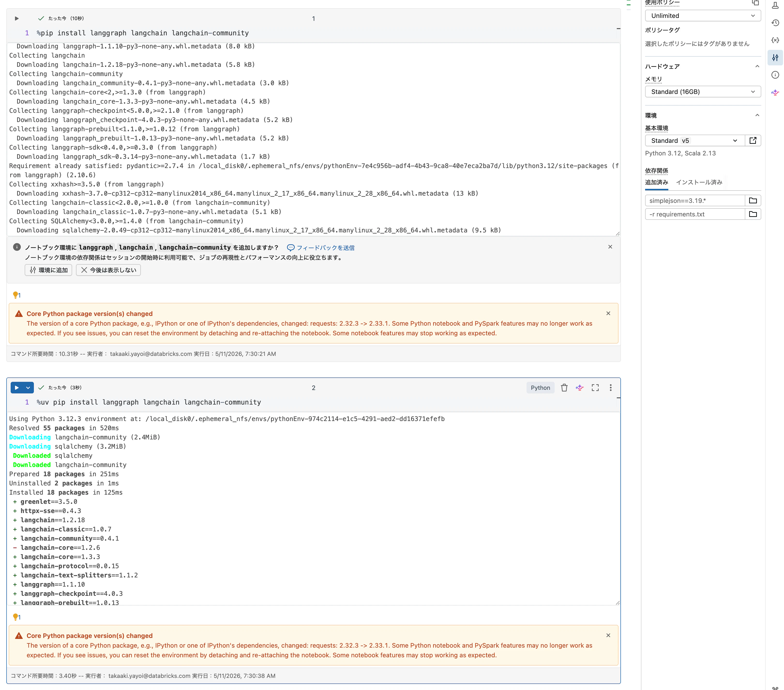Click the 今後は表示しない button
784x690 pixels.
pyautogui.click(x=108, y=270)
